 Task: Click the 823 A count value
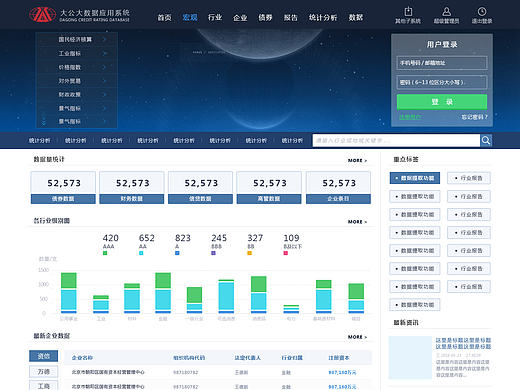[183, 238]
